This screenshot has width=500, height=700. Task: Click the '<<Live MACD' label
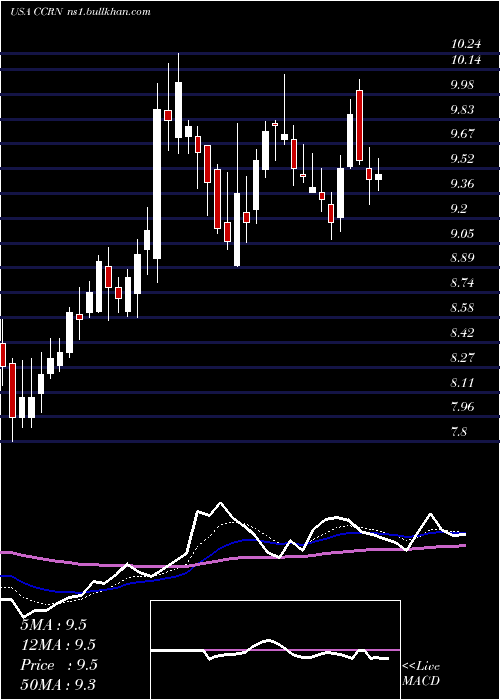(x=421, y=673)
